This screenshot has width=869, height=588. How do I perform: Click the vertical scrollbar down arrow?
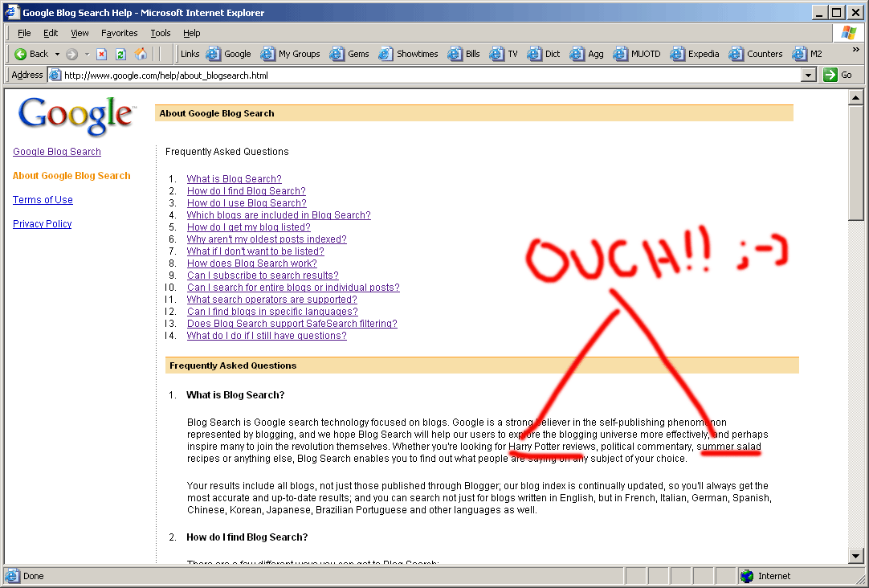(856, 555)
